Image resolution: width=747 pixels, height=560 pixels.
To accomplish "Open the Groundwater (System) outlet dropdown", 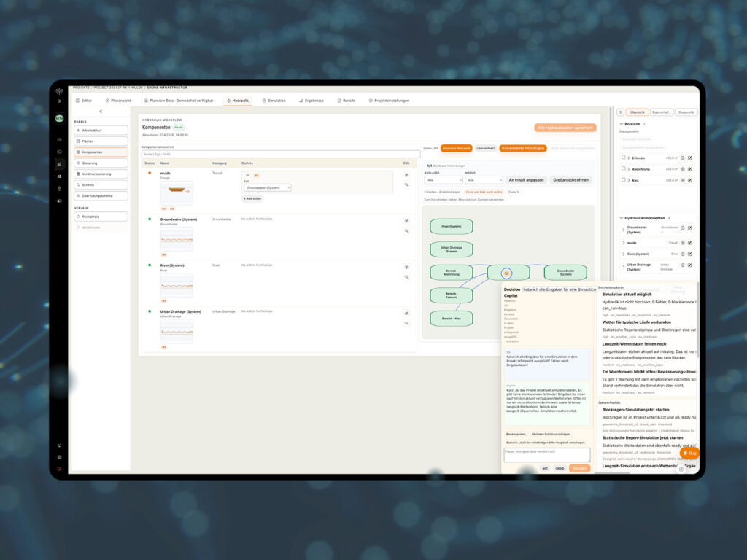I will click(267, 188).
